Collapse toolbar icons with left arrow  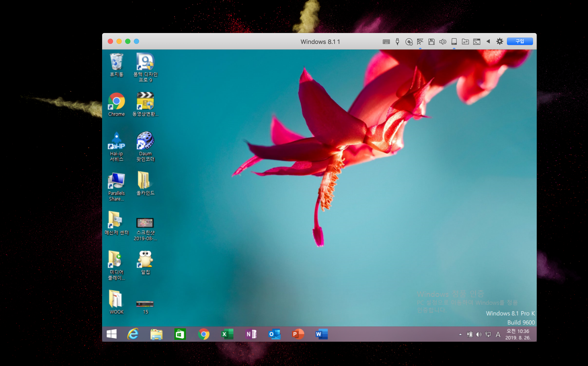pos(488,41)
